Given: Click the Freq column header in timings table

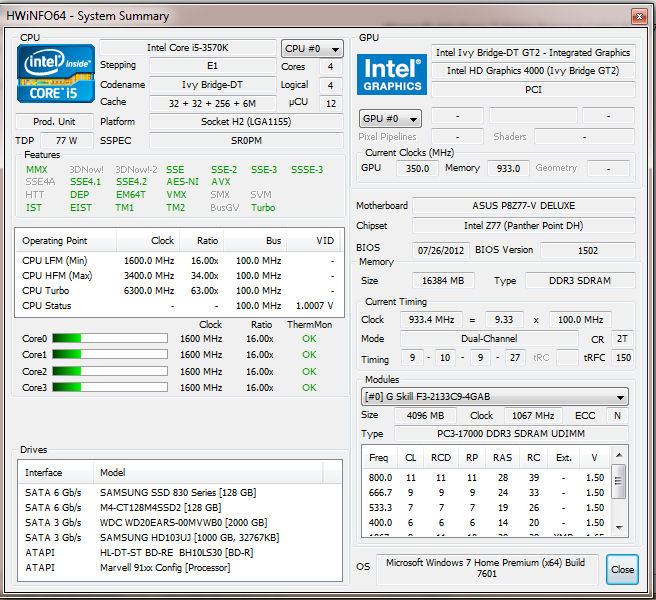Looking at the screenshot, I should [379, 458].
